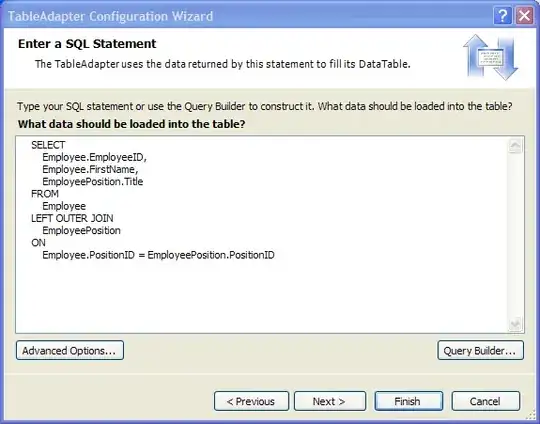
Task: Advance with the Next button
Action: pyautogui.click(x=330, y=401)
